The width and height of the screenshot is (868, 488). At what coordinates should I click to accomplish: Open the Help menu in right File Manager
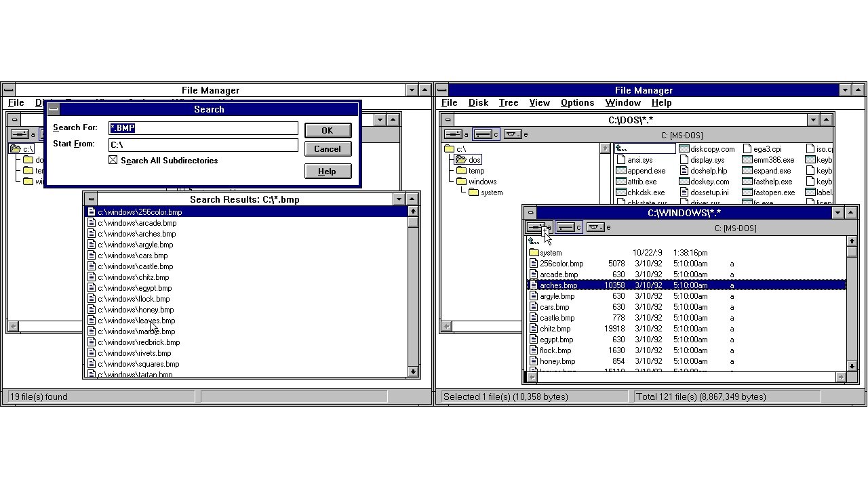pyautogui.click(x=662, y=103)
